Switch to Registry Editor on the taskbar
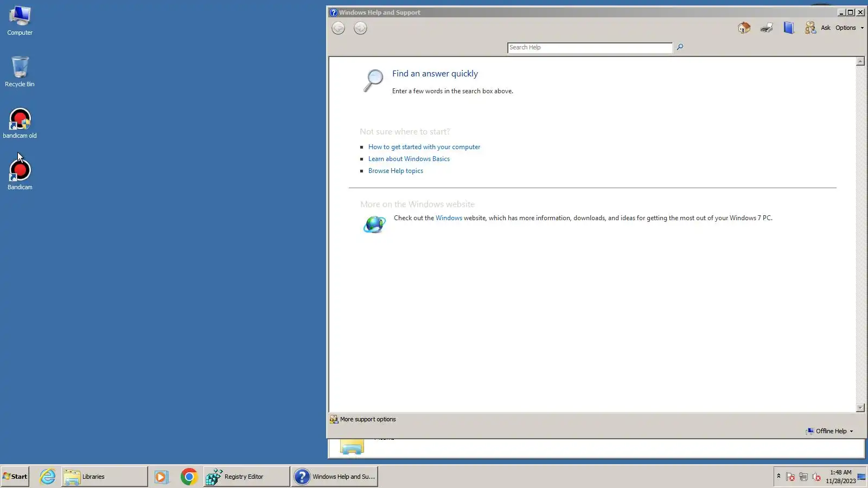This screenshot has width=868, height=488. click(246, 477)
